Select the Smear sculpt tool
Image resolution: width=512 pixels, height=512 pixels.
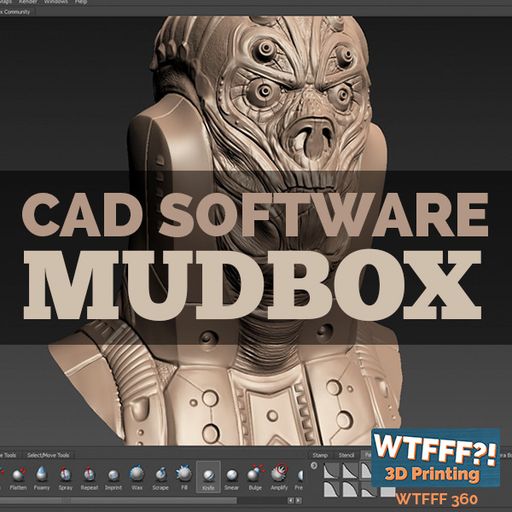[232, 478]
